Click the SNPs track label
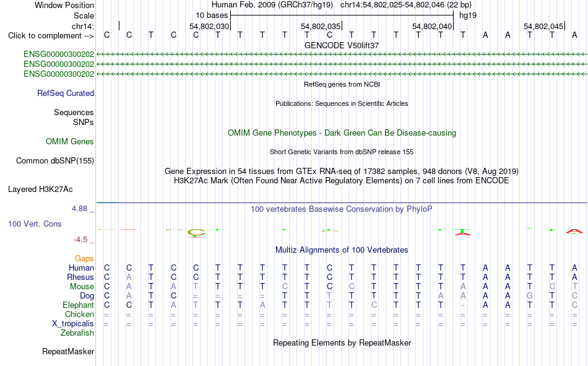The width and height of the screenshot is (588, 366). tap(84, 123)
